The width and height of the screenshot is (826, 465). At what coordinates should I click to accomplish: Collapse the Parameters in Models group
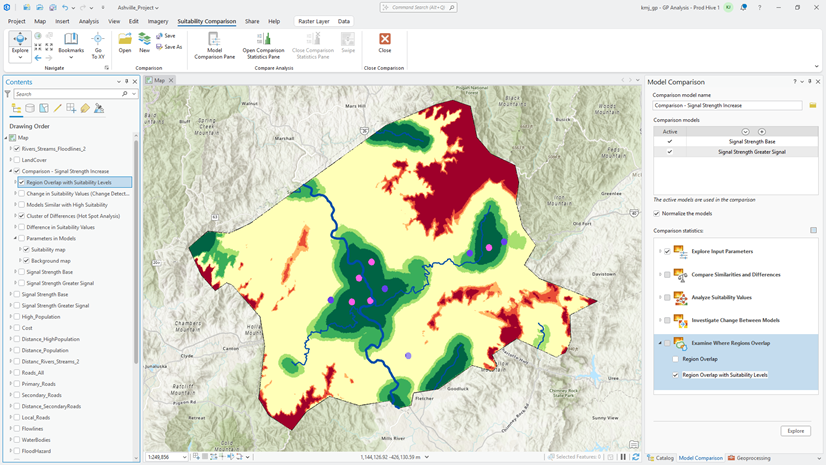pyautogui.click(x=15, y=239)
